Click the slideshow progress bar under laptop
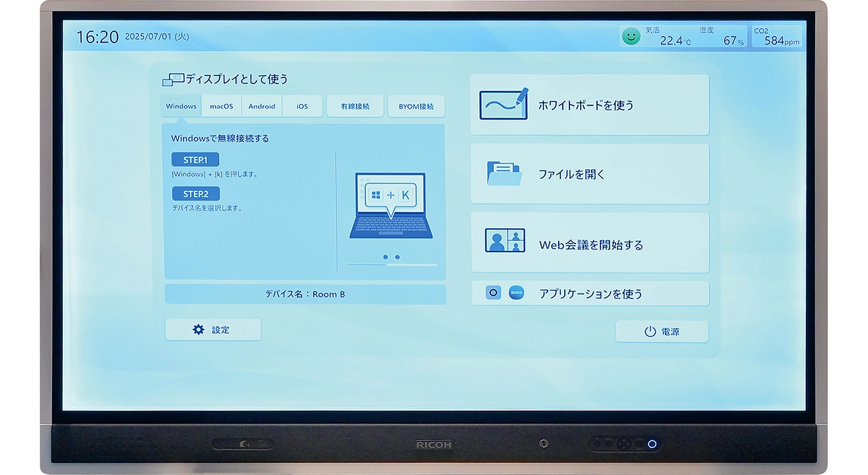 (x=391, y=265)
